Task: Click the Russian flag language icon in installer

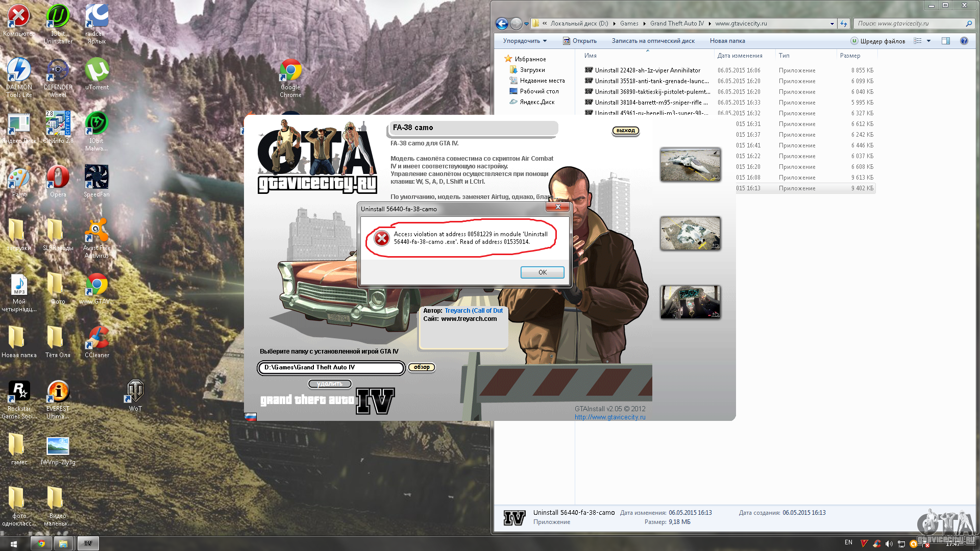Action: (250, 417)
